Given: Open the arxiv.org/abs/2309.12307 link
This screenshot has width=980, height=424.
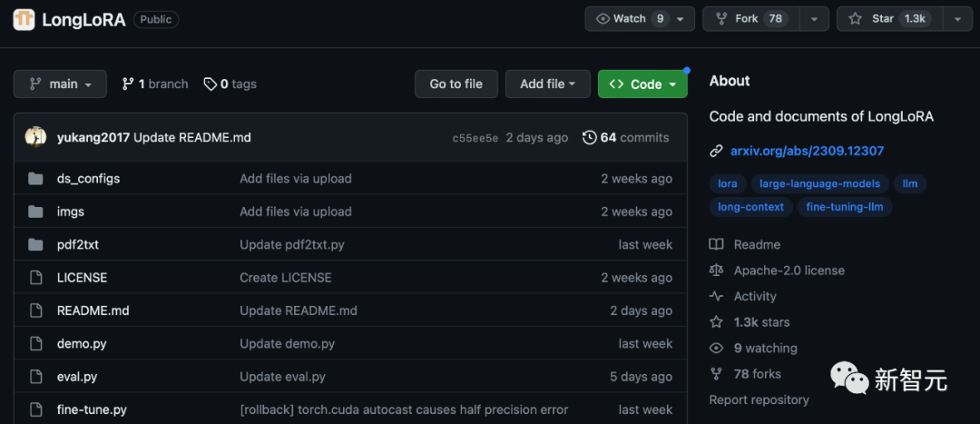Looking at the screenshot, I should [807, 151].
